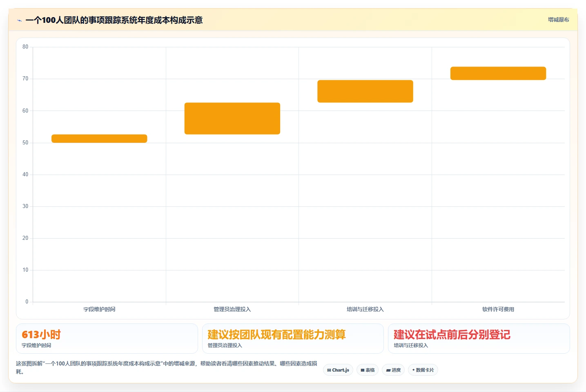Click the orange bar above 字段维护时间
The image size is (586, 392).
[99, 138]
